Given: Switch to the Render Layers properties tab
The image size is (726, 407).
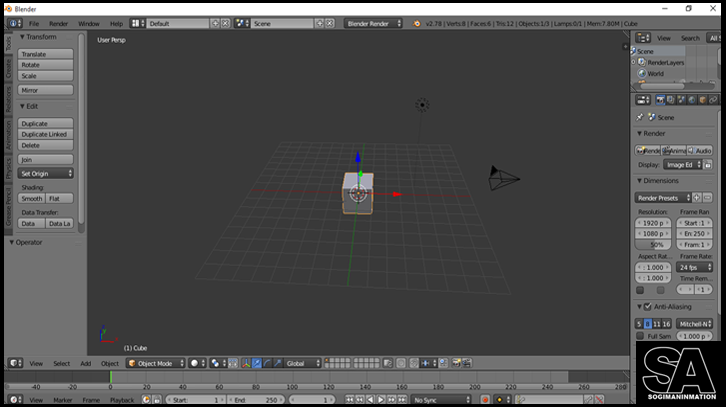Looking at the screenshot, I should tap(671, 100).
